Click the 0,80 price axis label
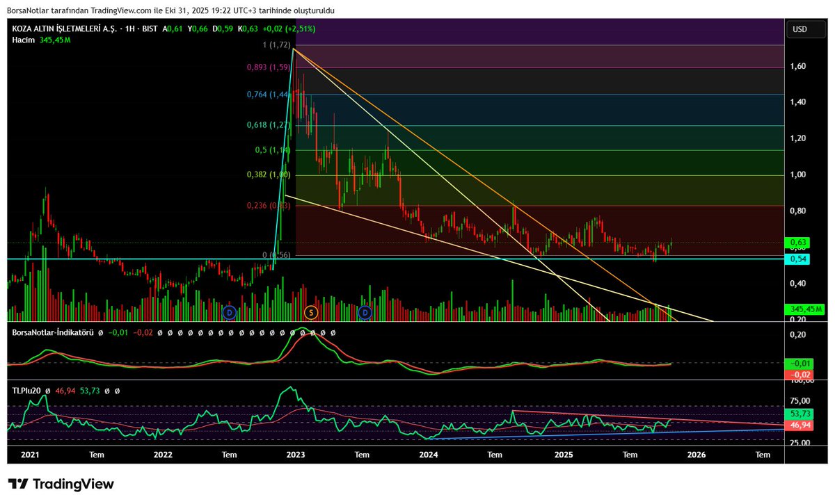 click(x=797, y=211)
